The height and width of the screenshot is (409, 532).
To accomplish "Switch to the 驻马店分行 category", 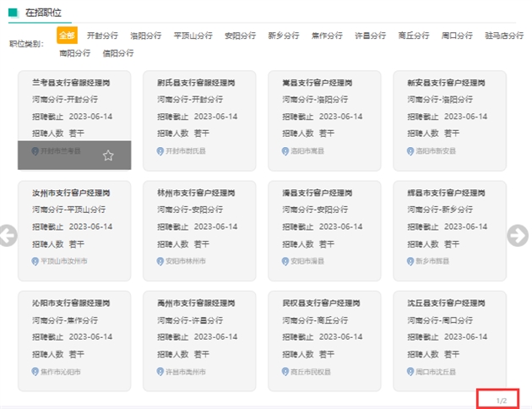I will coord(504,35).
